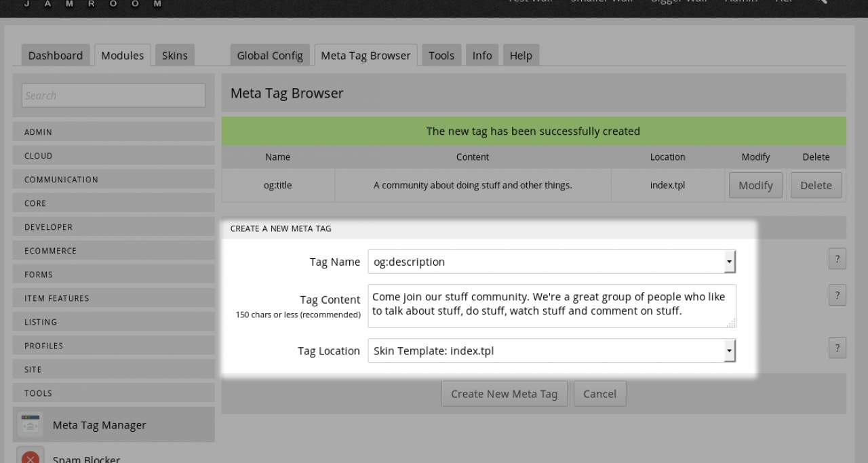Select the Meta Tag Manager module label
This screenshot has height=463, width=868.
[100, 425]
